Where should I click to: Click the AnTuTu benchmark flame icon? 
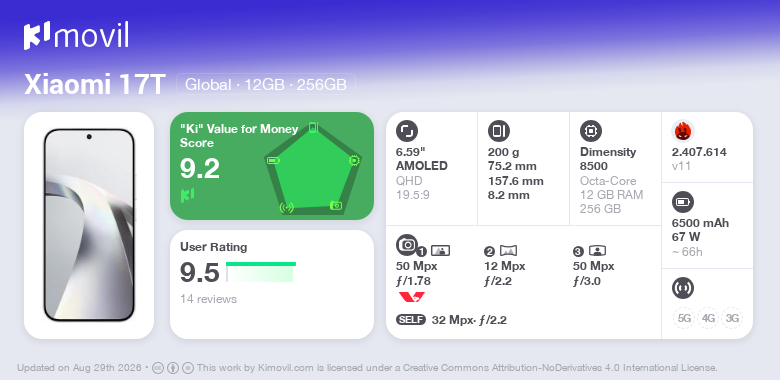click(x=683, y=131)
